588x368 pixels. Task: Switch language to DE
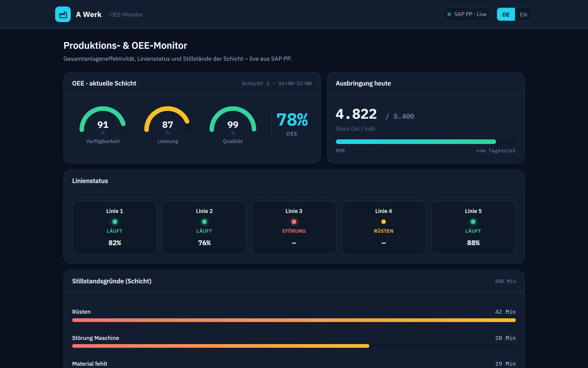(506, 14)
